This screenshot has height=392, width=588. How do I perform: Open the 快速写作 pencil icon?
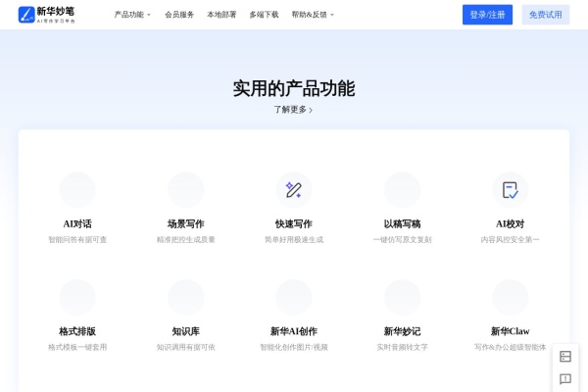pos(294,190)
